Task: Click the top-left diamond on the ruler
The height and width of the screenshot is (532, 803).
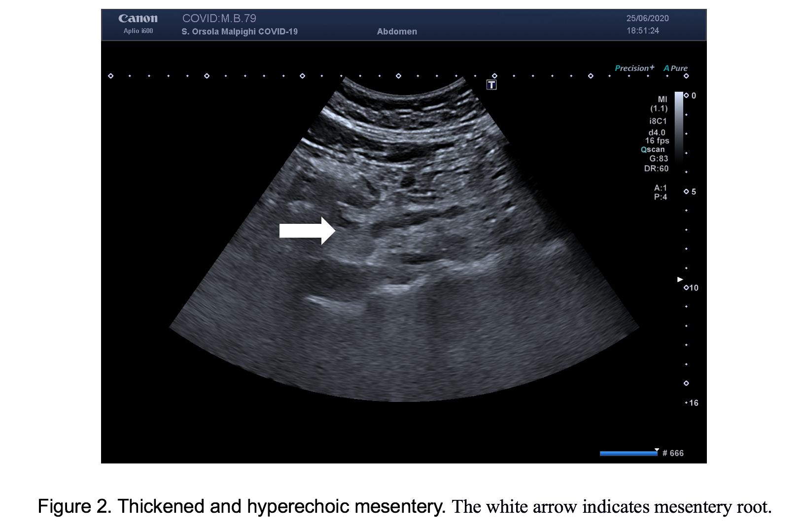Action: click(110, 76)
